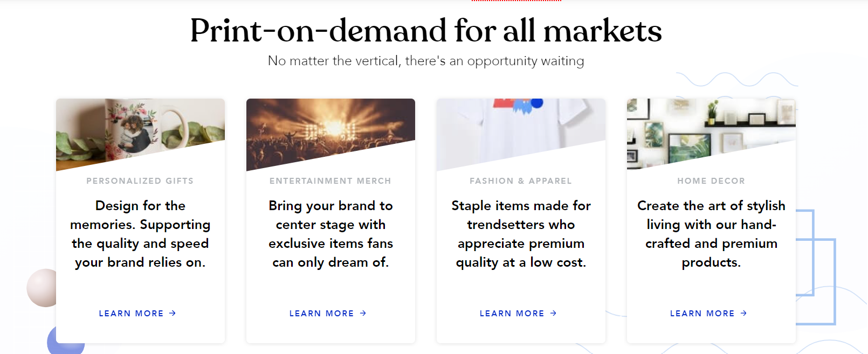Click the arrow icon next to Personalized Gifts Learn More
Screen dimensions: 868x354
[x=173, y=313]
